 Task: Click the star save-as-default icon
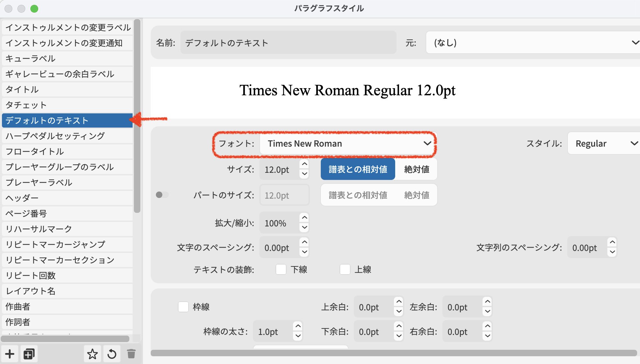[x=92, y=354]
